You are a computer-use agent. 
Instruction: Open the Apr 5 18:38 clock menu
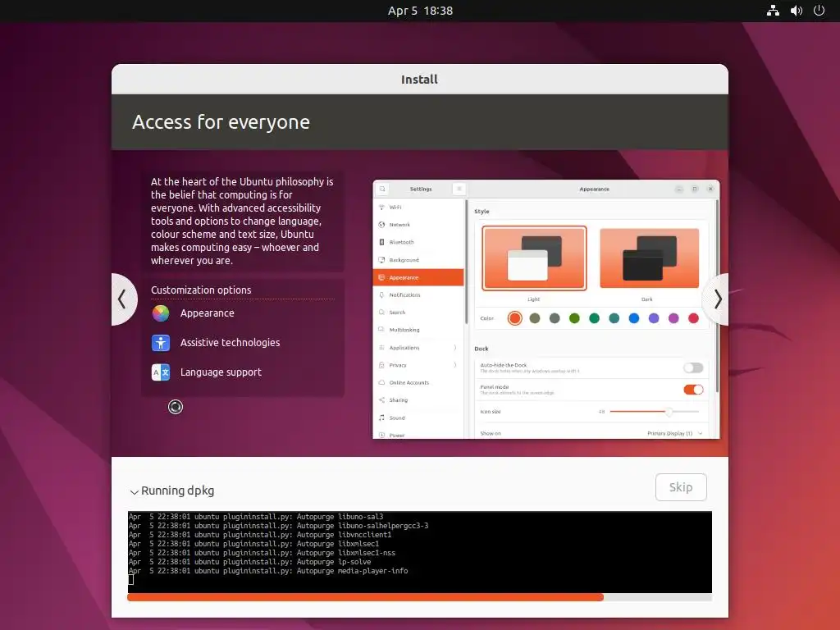click(420, 11)
